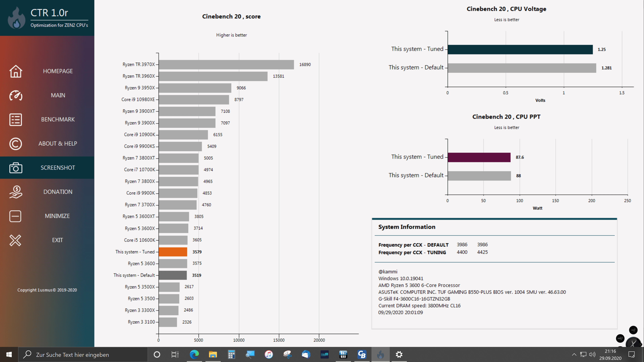Open the Cortana circle in the taskbar
The height and width of the screenshot is (362, 644).
point(157,354)
